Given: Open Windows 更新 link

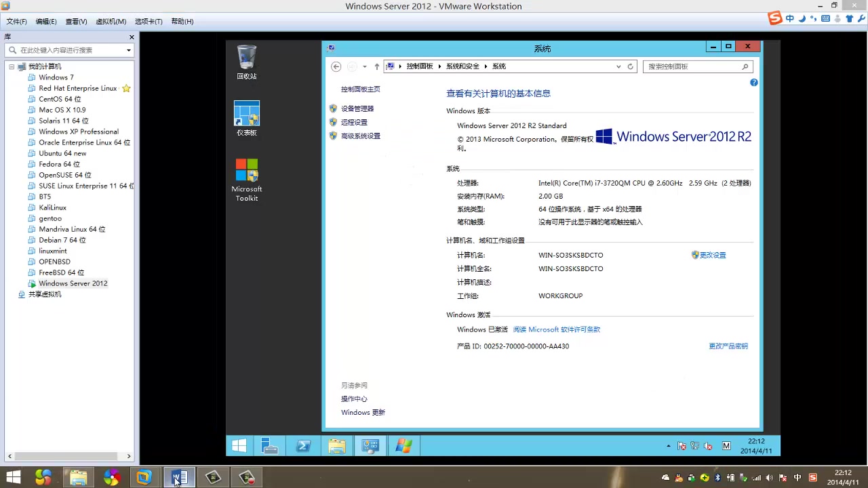Looking at the screenshot, I should pyautogui.click(x=363, y=412).
